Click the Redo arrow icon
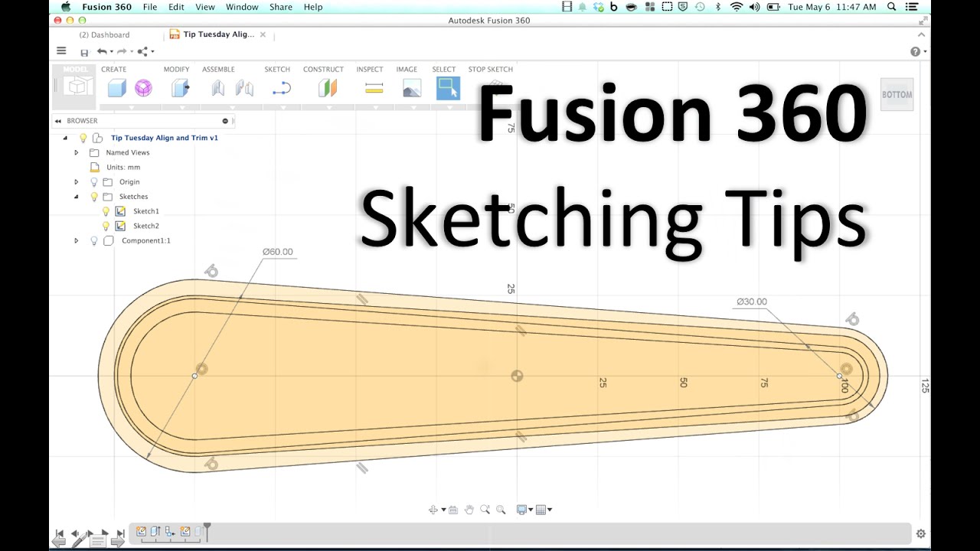980x551 pixels. 121,51
